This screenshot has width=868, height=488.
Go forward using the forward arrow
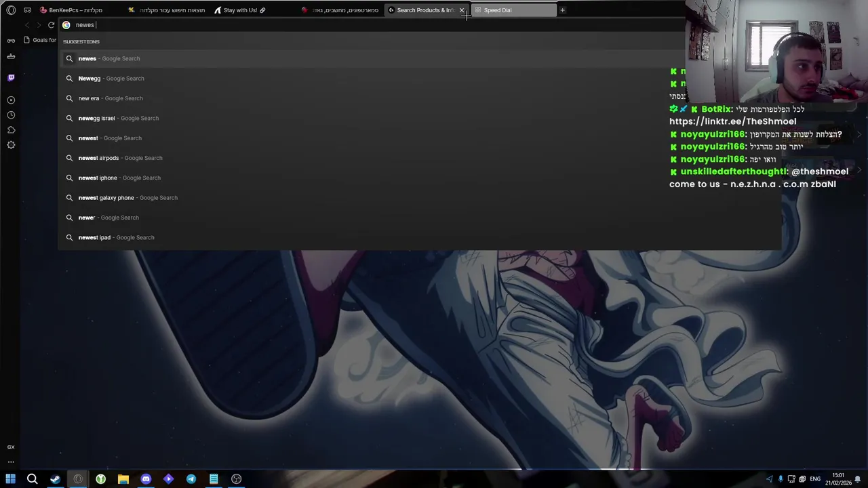pos(39,25)
